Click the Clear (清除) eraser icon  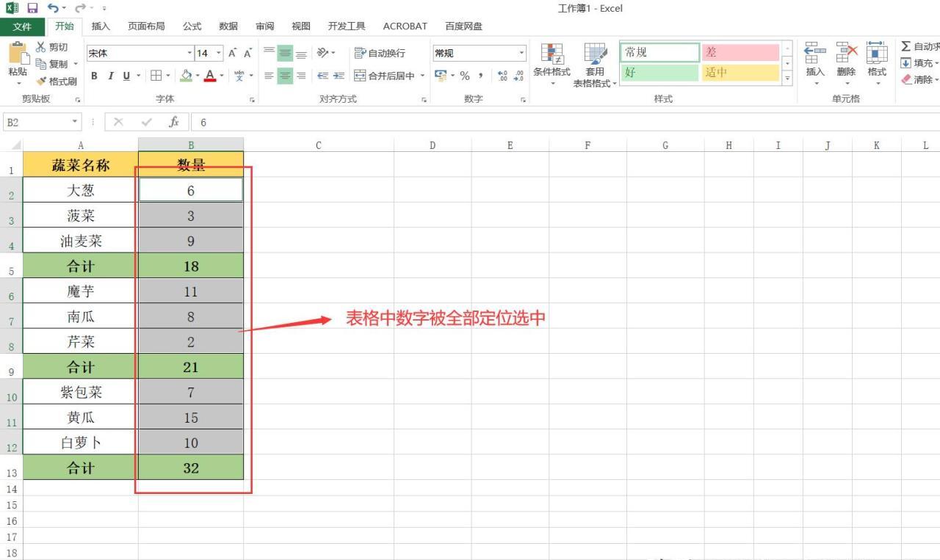pos(907,79)
